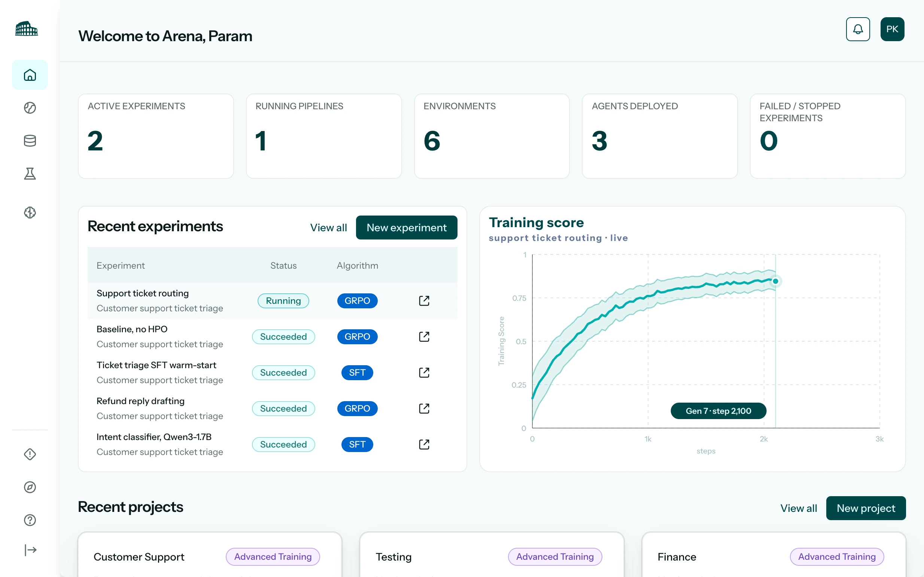Click SFT badge in Ticket triage SFT row
This screenshot has width=924, height=577.
(x=358, y=372)
